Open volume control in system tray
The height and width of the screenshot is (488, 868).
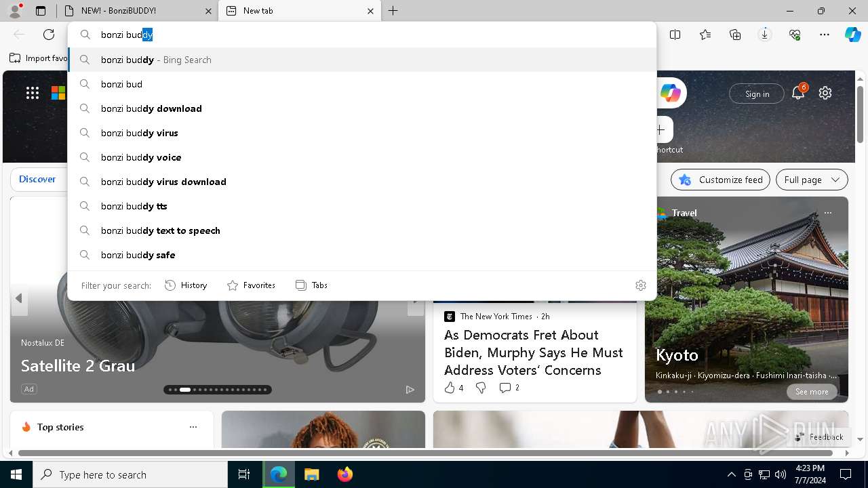pyautogui.click(x=781, y=474)
